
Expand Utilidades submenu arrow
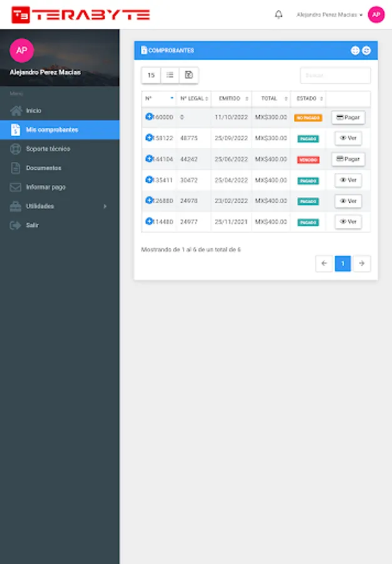click(105, 206)
